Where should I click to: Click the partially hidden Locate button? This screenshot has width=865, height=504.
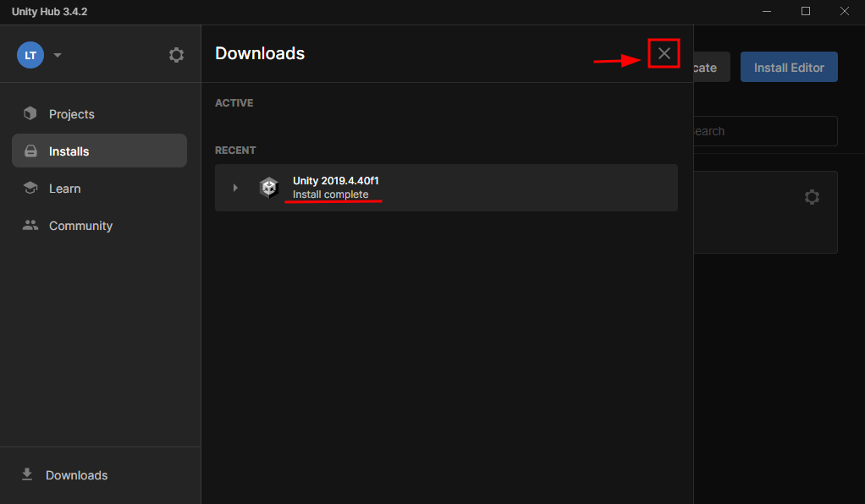click(x=712, y=68)
